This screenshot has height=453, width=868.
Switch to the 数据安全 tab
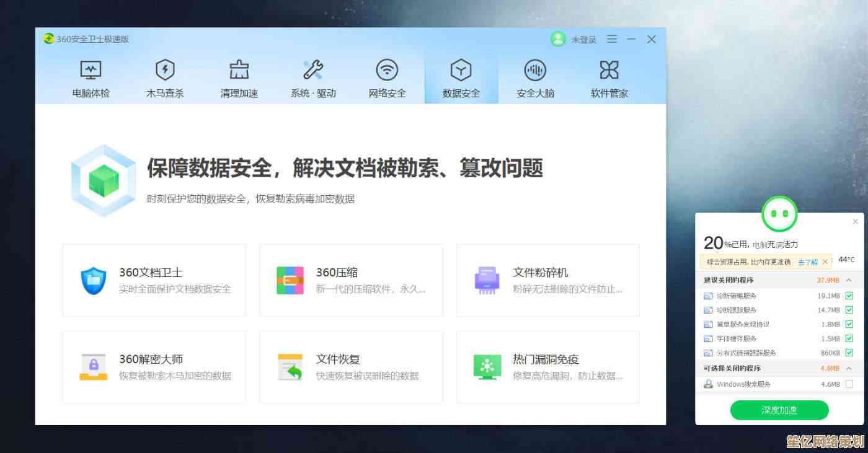pyautogui.click(x=461, y=79)
